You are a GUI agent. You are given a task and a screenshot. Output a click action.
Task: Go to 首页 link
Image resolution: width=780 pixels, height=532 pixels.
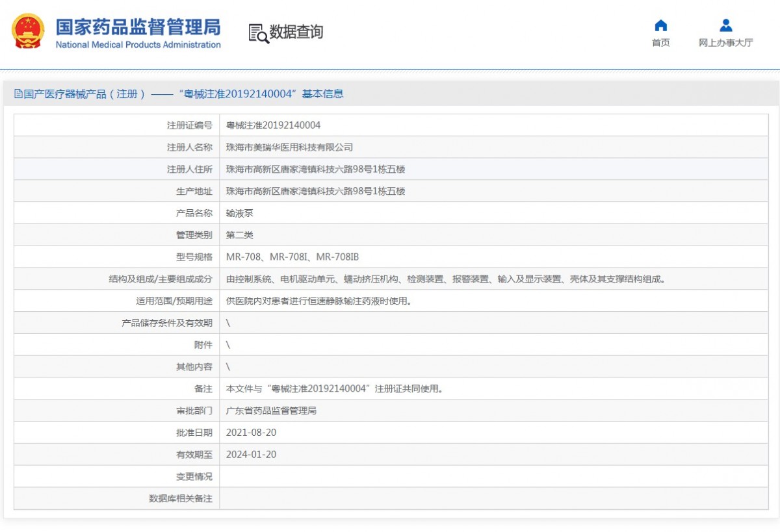click(x=660, y=43)
